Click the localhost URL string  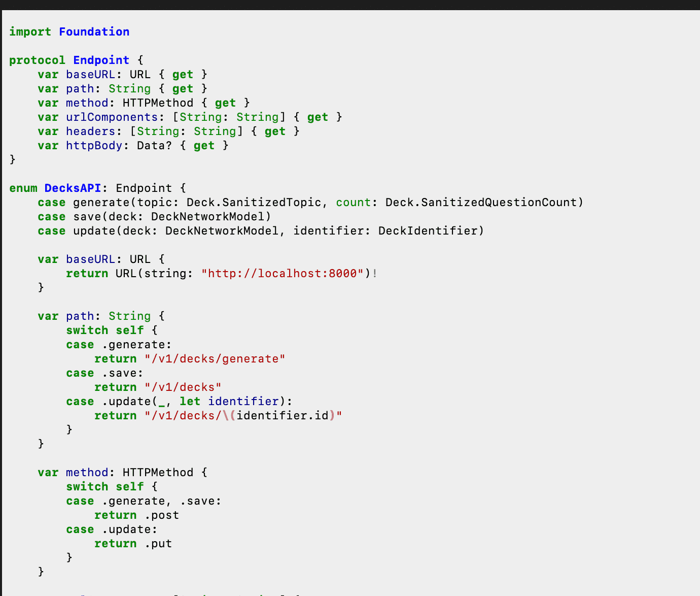point(283,273)
